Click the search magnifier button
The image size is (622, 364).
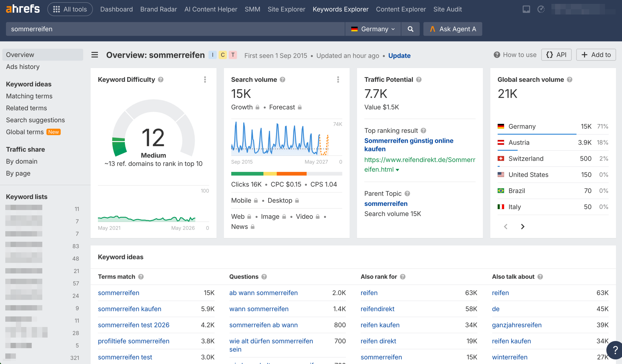(410, 29)
